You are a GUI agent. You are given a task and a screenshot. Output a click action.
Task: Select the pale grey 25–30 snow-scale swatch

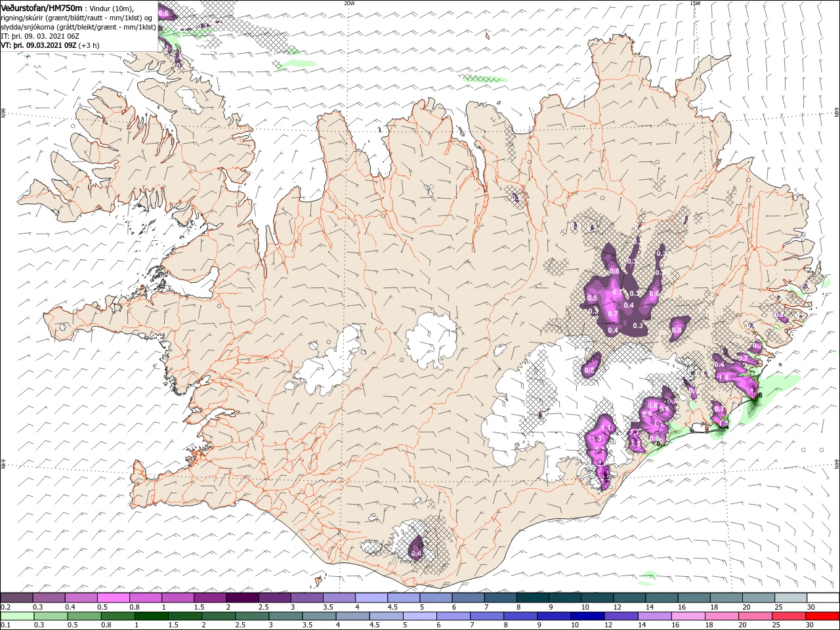791,598
